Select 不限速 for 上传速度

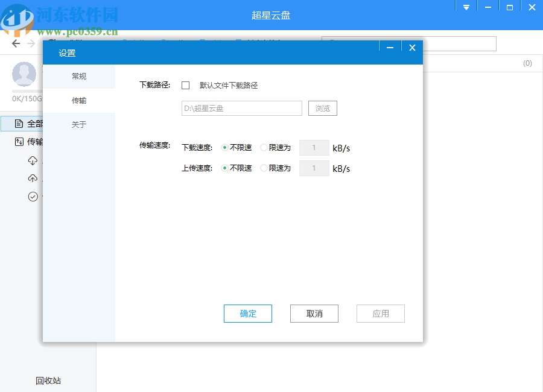tap(224, 168)
